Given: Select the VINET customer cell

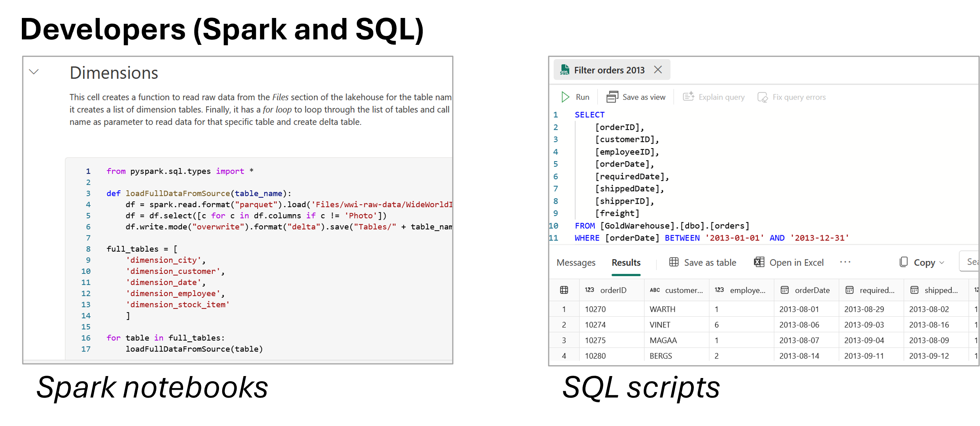Looking at the screenshot, I should (677, 325).
